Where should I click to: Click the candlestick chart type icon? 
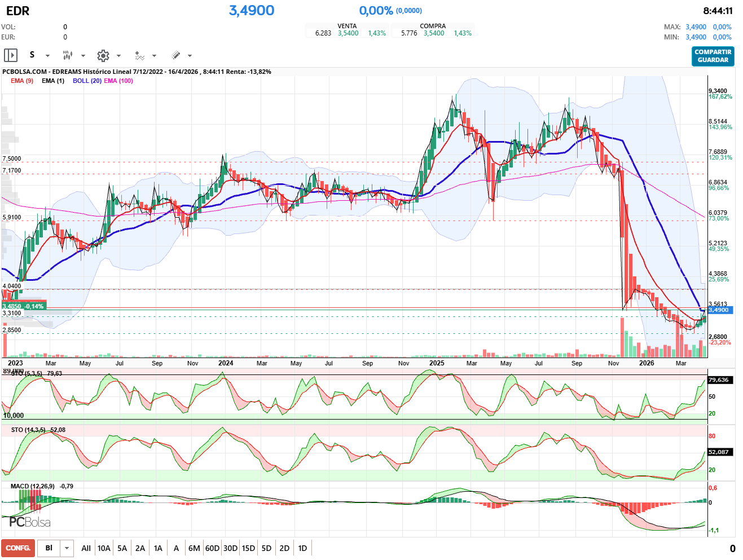[67, 55]
